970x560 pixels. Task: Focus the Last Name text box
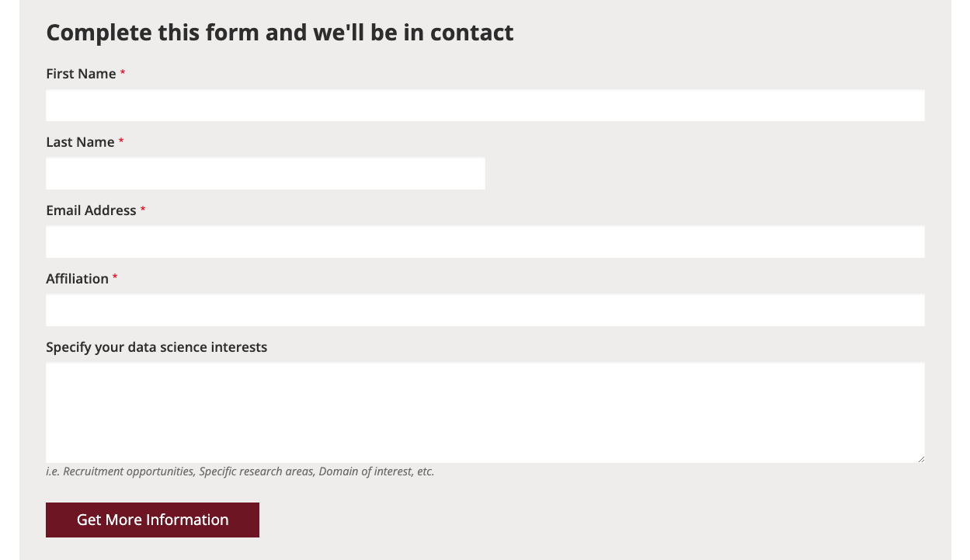tap(265, 174)
